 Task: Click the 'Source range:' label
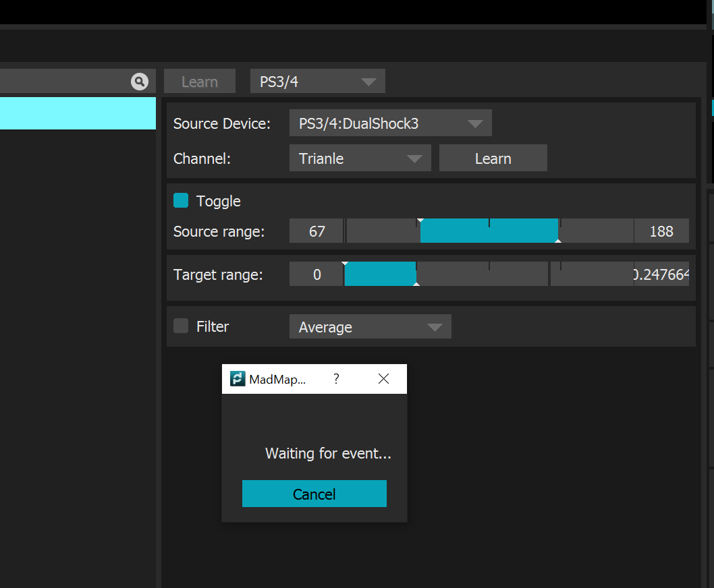(x=219, y=231)
